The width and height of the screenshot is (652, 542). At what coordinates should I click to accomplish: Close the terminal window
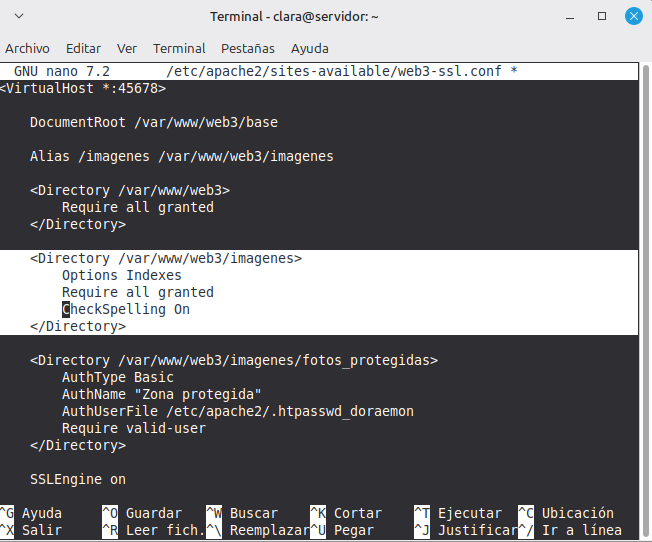[x=634, y=17]
